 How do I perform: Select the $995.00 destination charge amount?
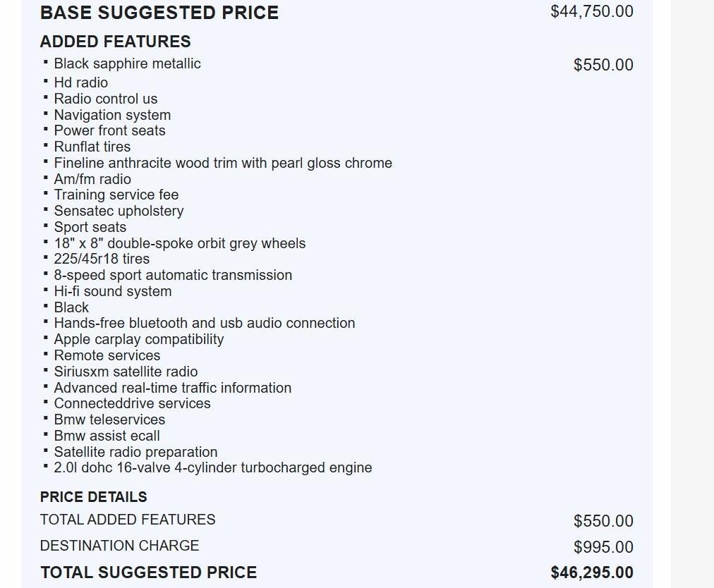(x=603, y=547)
